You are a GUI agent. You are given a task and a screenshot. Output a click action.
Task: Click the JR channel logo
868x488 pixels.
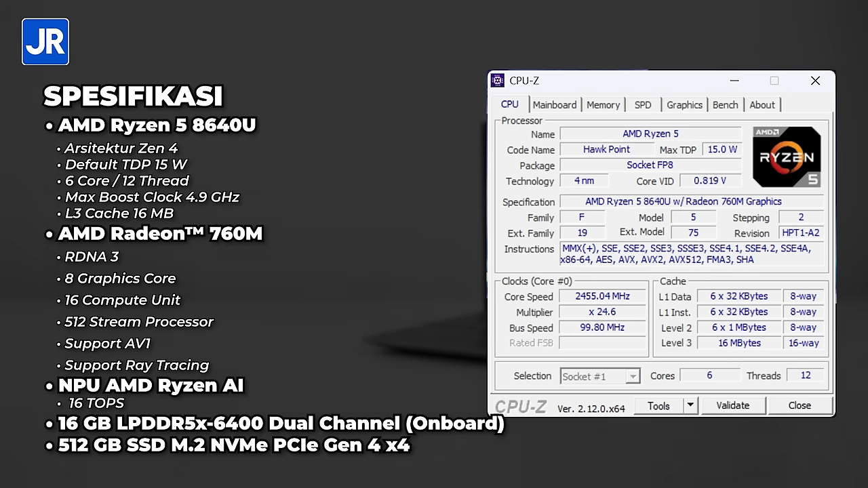(45, 41)
